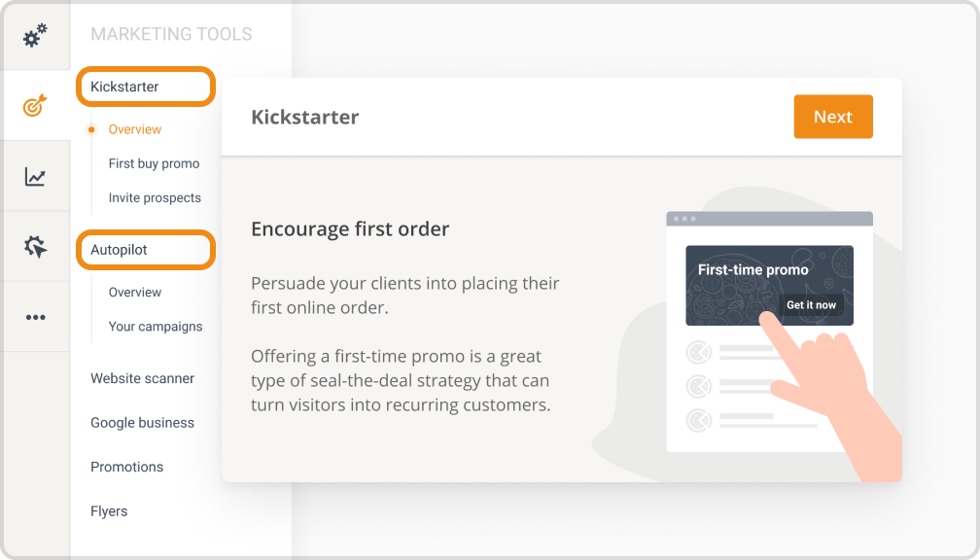Open Flyers menu item
Image resolution: width=980 pixels, height=560 pixels.
click(x=109, y=511)
